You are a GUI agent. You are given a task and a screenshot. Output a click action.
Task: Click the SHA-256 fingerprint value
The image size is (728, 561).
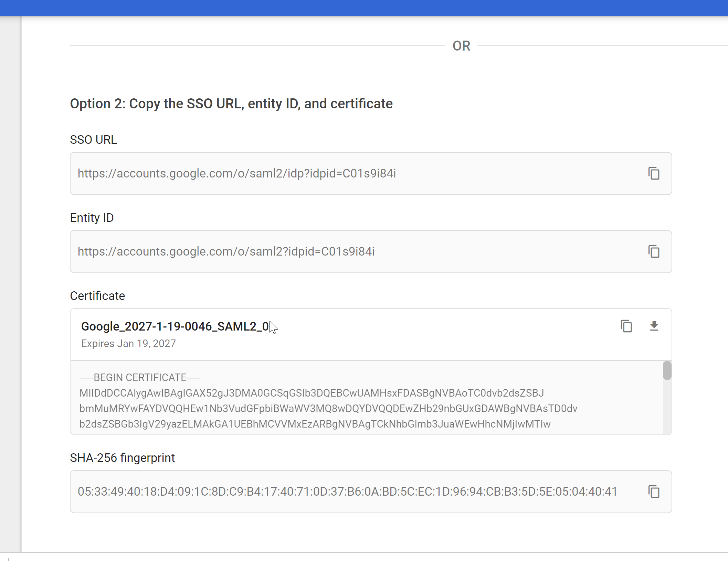pos(347,492)
